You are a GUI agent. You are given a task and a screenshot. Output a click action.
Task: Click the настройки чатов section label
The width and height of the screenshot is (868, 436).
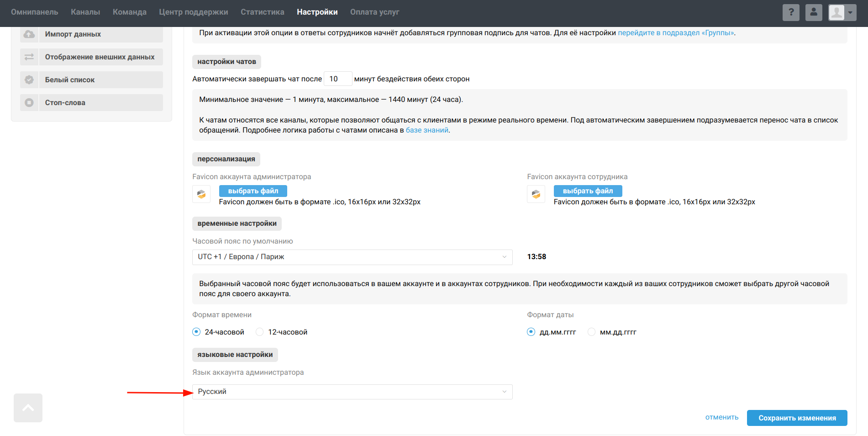tap(226, 62)
